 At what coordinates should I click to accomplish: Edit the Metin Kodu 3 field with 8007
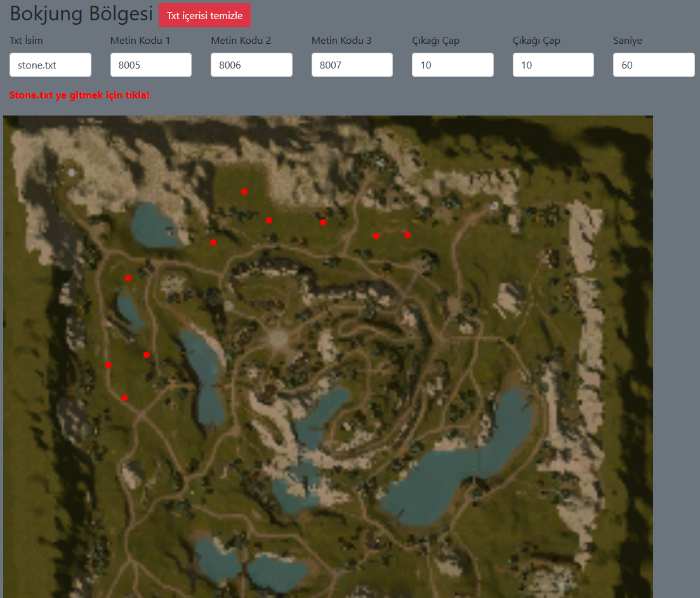pyautogui.click(x=352, y=65)
